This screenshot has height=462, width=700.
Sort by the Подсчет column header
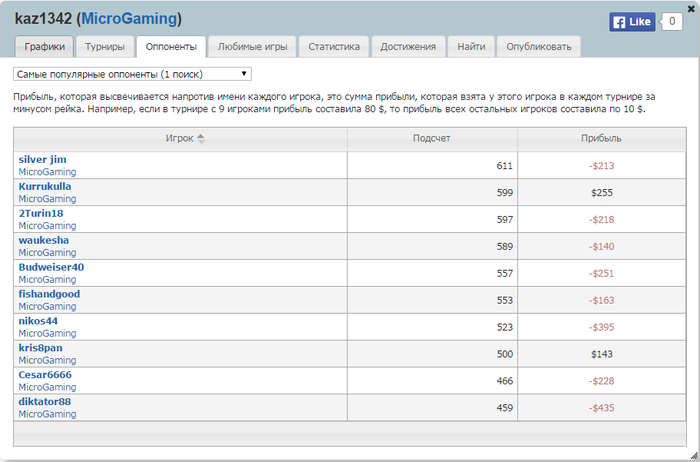pos(432,138)
